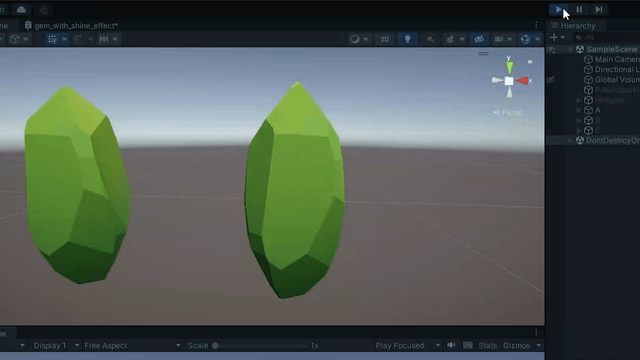This screenshot has height=360, width=640.
Task: Click the Step frame button
Action: tap(599, 9)
